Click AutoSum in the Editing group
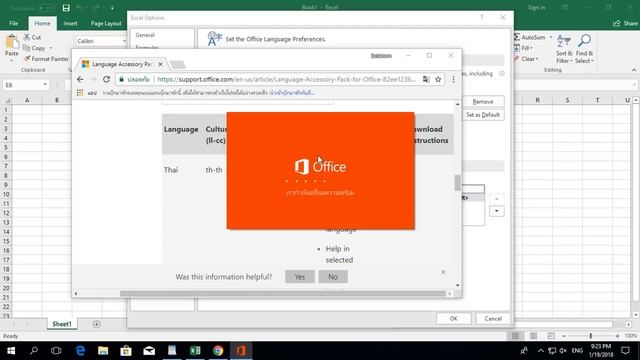The height and width of the screenshot is (360, 640). pos(529,37)
